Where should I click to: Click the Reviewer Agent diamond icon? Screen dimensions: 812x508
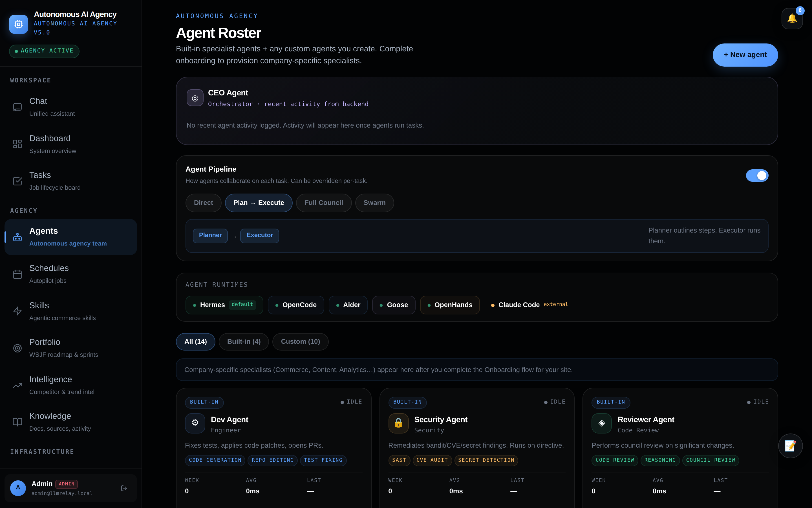pos(602,423)
